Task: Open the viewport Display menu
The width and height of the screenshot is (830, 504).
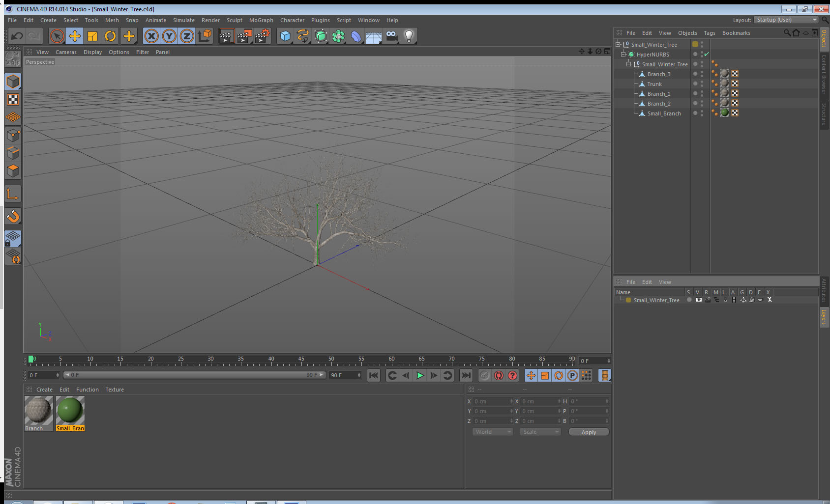Action: [x=92, y=52]
